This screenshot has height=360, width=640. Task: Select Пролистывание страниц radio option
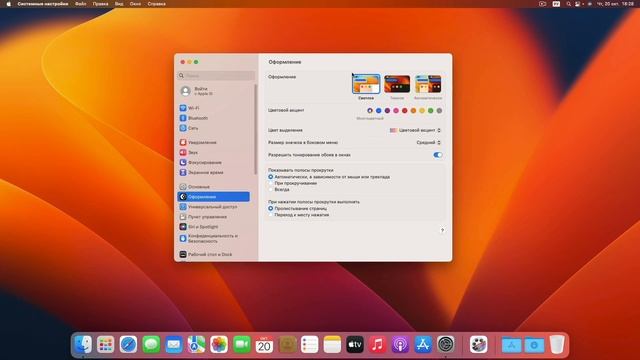coord(271,208)
